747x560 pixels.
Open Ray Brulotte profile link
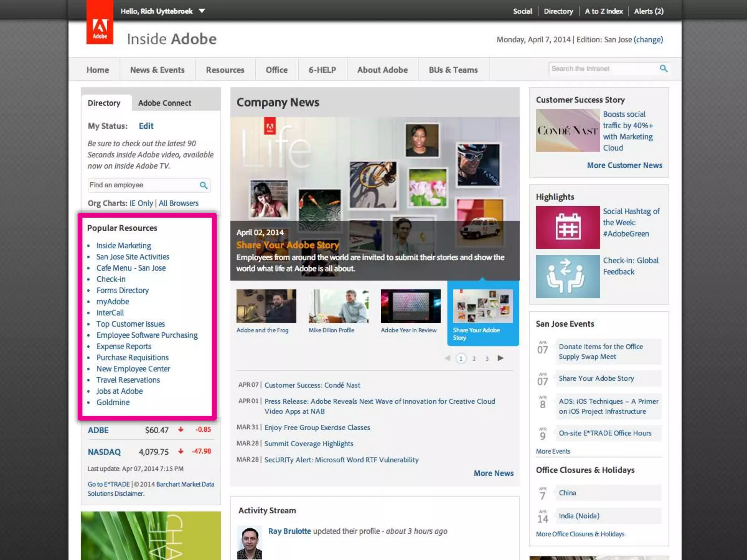290,531
